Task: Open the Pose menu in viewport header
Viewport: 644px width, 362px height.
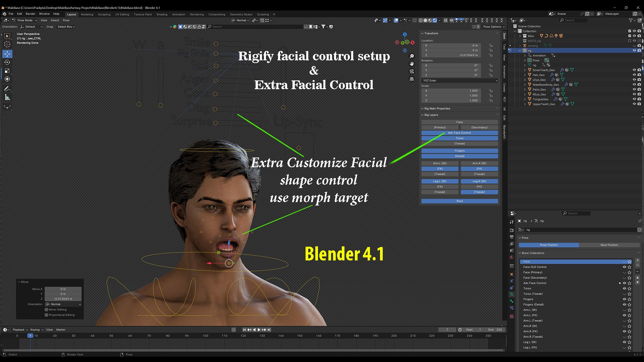Action: [66, 20]
